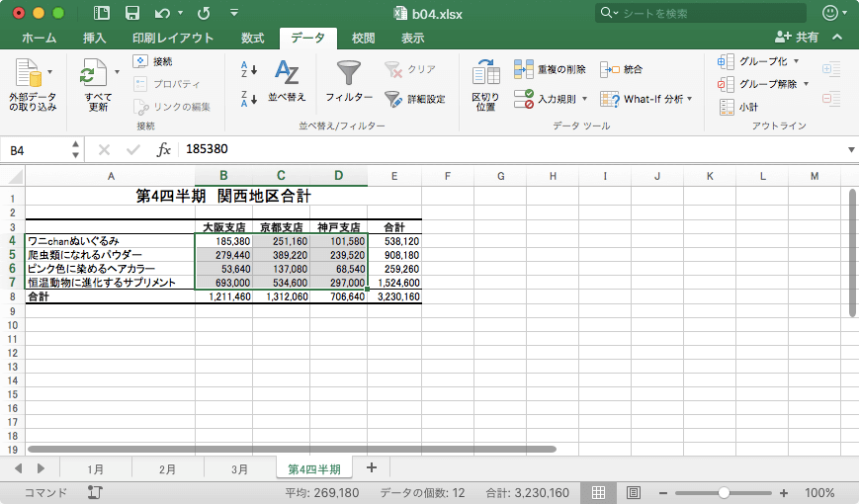Click the グループ解除 icon
The width and height of the screenshot is (859, 504).
click(x=726, y=84)
